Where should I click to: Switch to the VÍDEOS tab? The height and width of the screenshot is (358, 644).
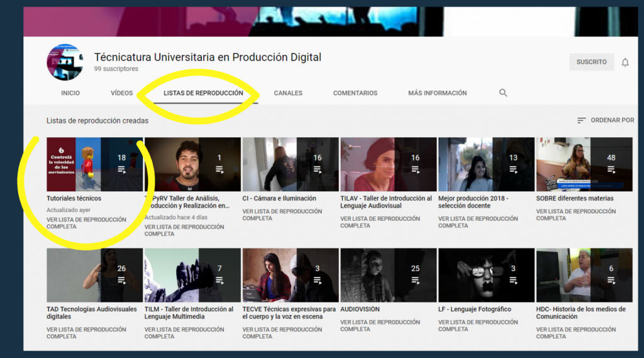pos(122,93)
